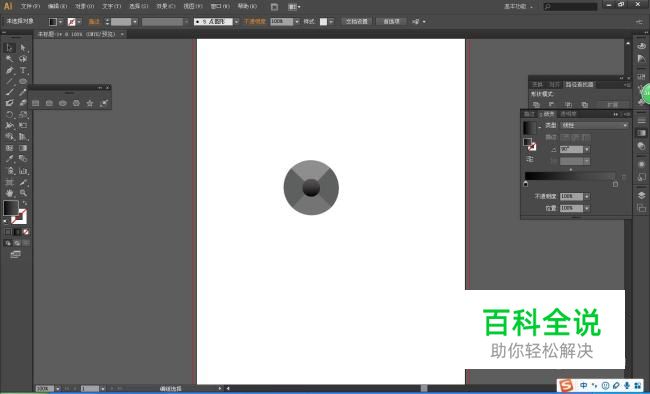Swap fill and stroke arrow icon

point(24,203)
